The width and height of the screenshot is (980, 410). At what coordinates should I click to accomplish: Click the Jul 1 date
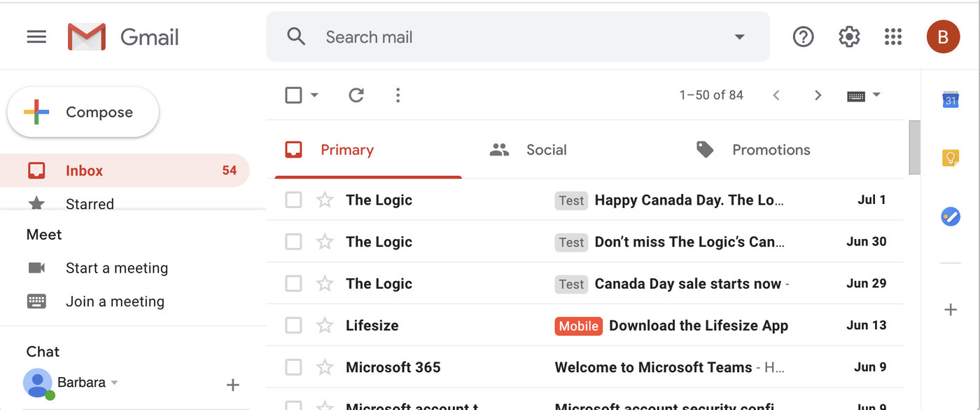tap(871, 200)
